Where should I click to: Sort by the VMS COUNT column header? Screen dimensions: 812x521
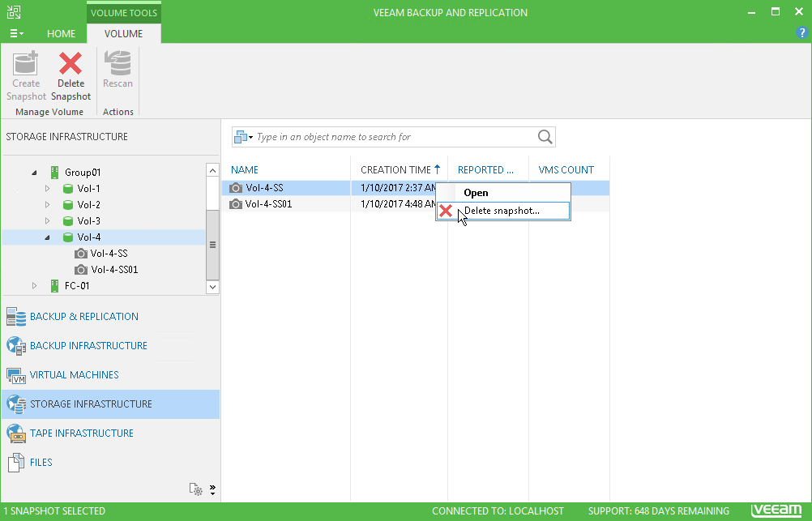[566, 170]
